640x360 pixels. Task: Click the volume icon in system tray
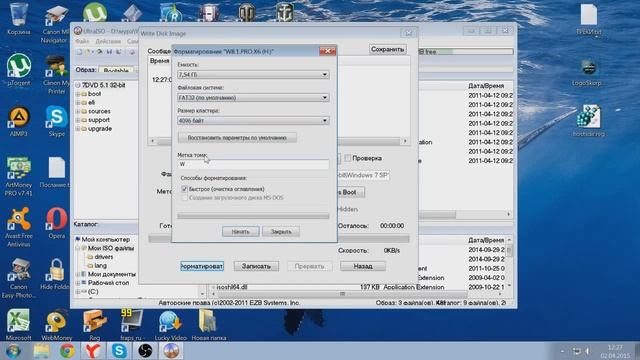[x=587, y=351]
